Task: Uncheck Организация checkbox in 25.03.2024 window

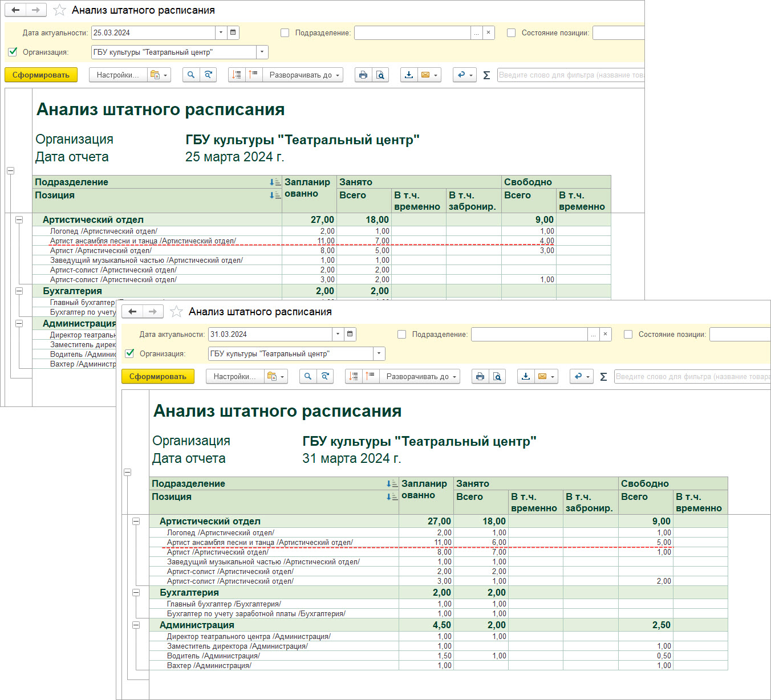Action: coord(13,52)
